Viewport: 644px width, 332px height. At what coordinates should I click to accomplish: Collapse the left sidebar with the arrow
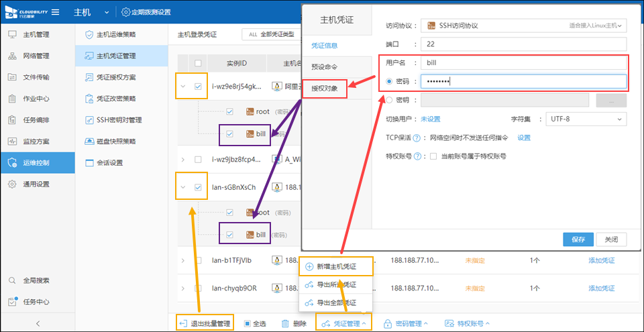click(x=38, y=323)
